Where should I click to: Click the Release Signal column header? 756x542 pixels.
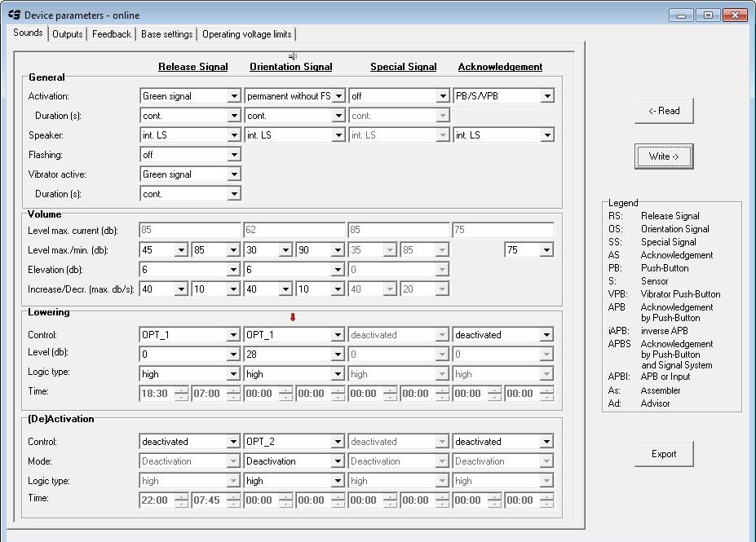192,67
